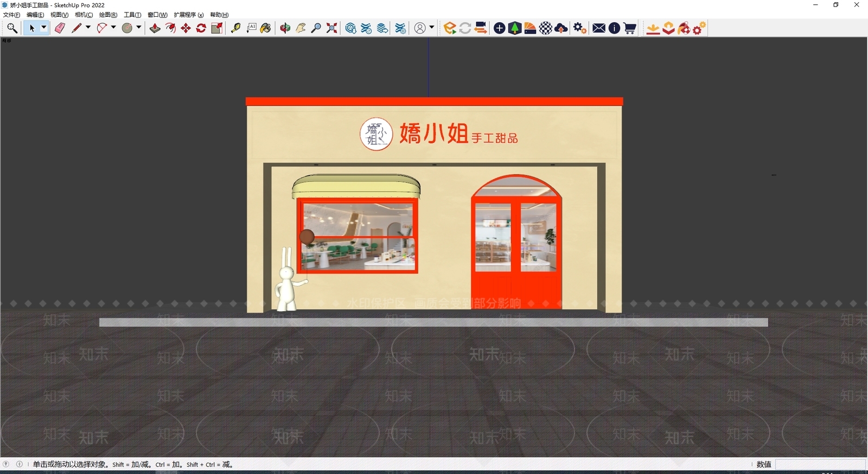
Task: Click the Enscape start render icon
Action: click(450, 28)
